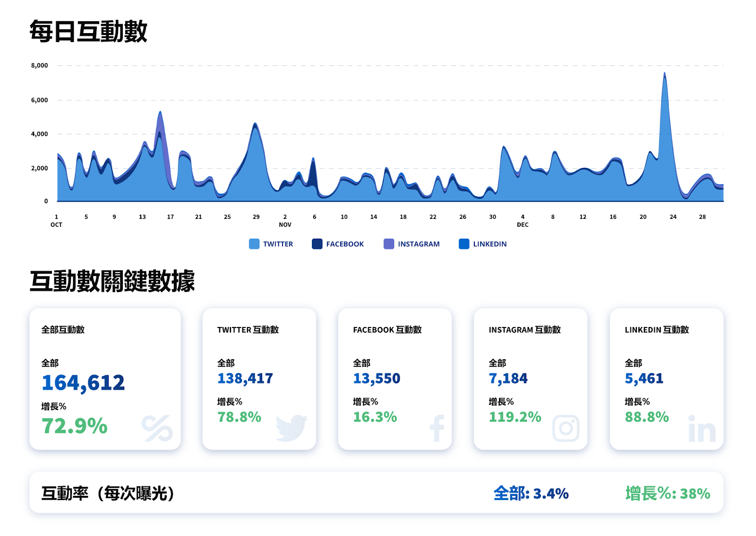This screenshot has height=536, width=756.
Task: Click the DEC label on chart axis
Action: tap(523, 225)
